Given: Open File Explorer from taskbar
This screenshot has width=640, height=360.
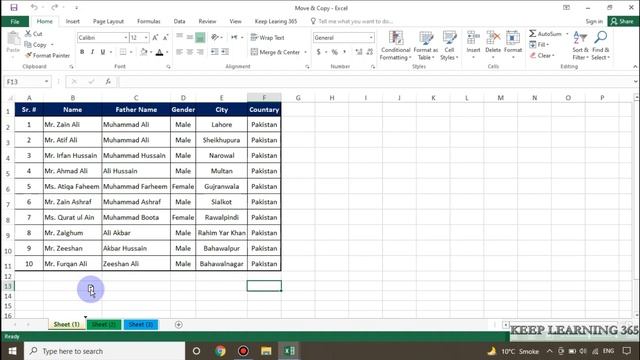Looking at the screenshot, I should pyautogui.click(x=266, y=351).
